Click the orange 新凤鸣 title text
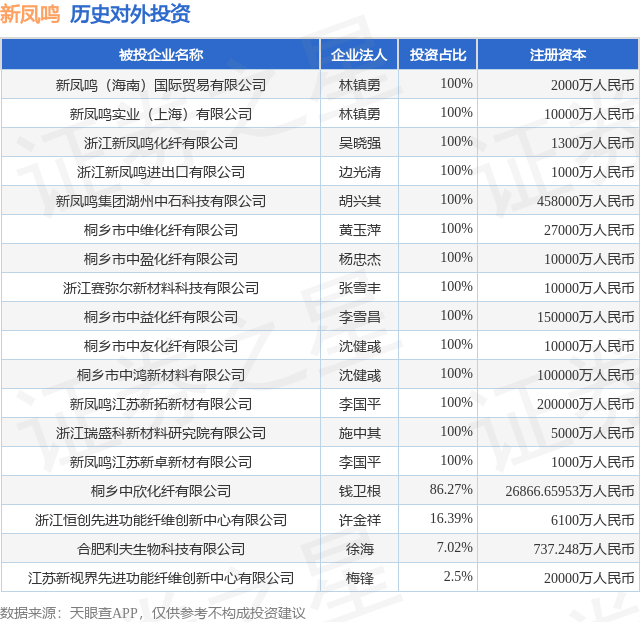 pyautogui.click(x=30, y=14)
